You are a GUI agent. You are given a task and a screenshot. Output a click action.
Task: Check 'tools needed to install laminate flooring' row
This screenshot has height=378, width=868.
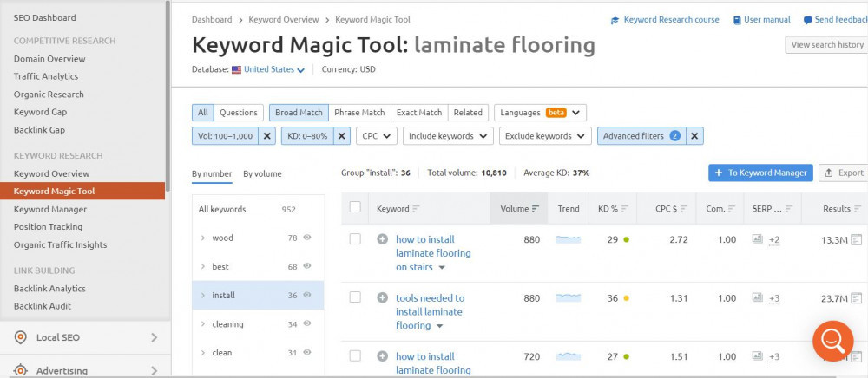pos(355,297)
